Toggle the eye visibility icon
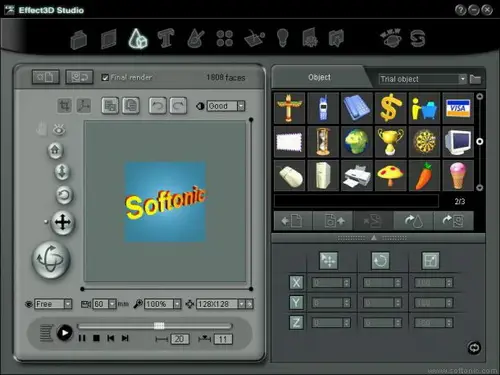 pyautogui.click(x=59, y=129)
